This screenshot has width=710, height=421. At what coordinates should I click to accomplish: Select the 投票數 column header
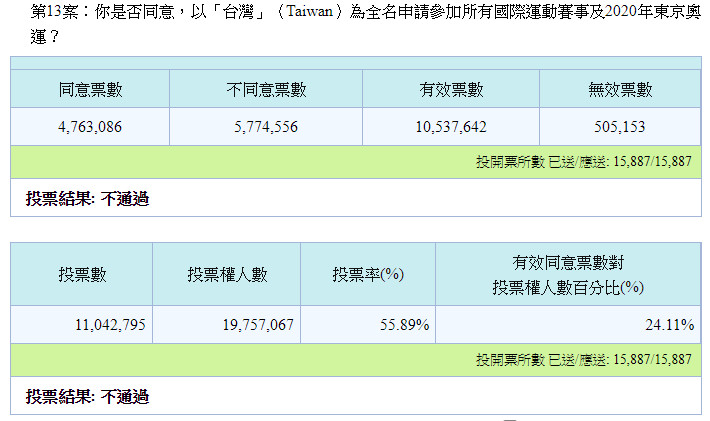coord(82,275)
